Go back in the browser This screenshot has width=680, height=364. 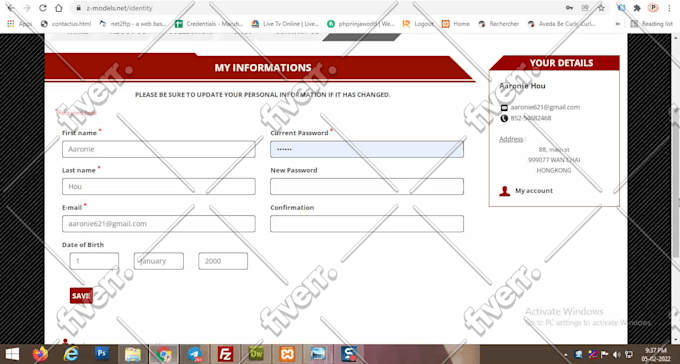(x=11, y=8)
